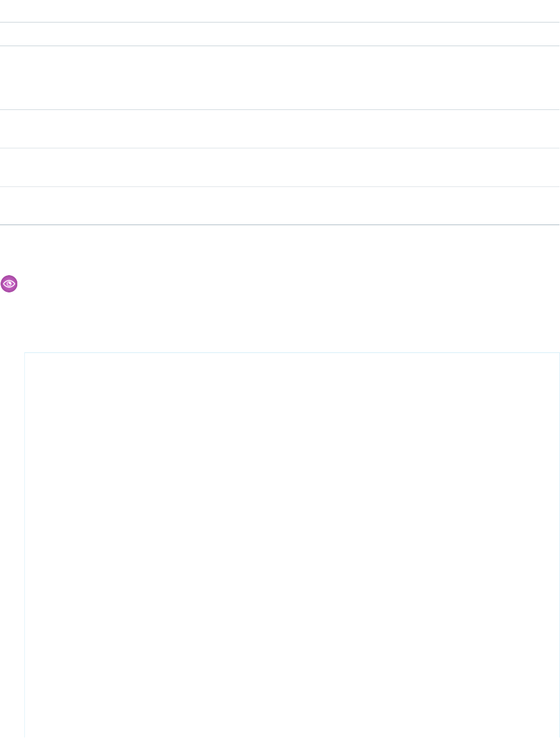
Task: Click the second blank table body row
Action: tap(280, 129)
